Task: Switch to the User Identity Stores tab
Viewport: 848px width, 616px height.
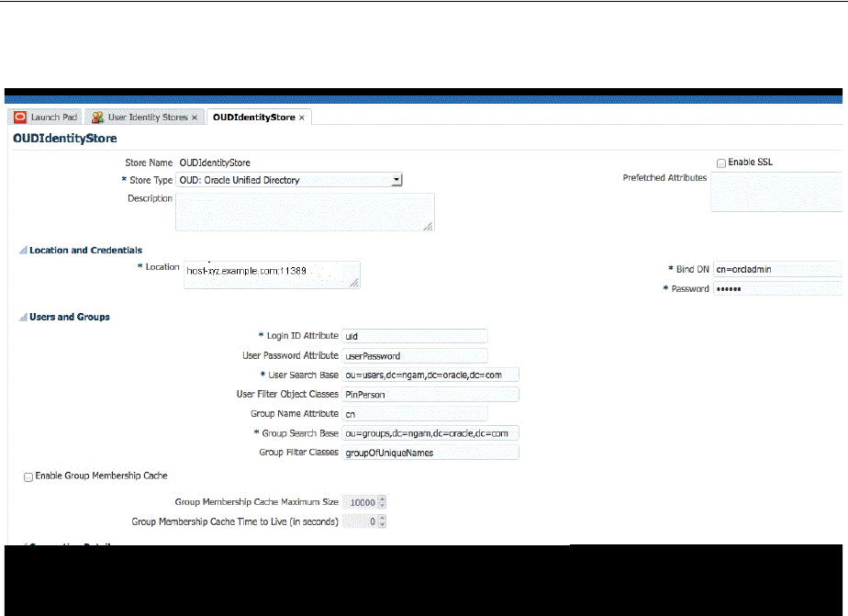Action: (x=145, y=117)
